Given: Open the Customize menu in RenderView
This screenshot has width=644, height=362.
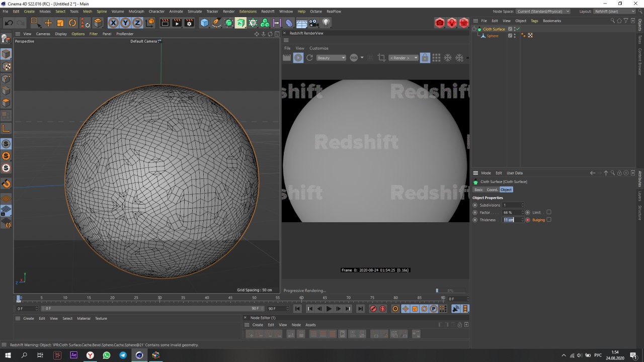Looking at the screenshot, I should click(x=318, y=48).
